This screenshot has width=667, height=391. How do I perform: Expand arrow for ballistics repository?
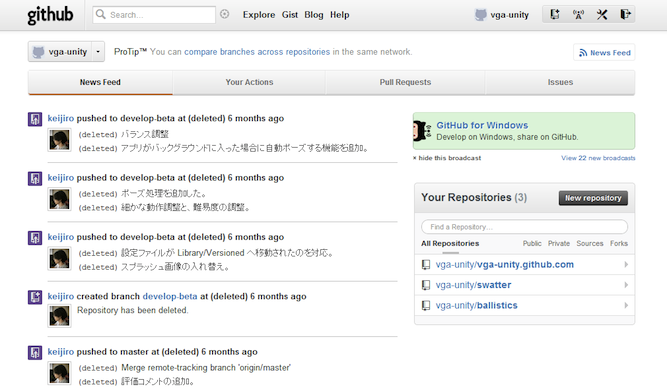click(x=626, y=305)
